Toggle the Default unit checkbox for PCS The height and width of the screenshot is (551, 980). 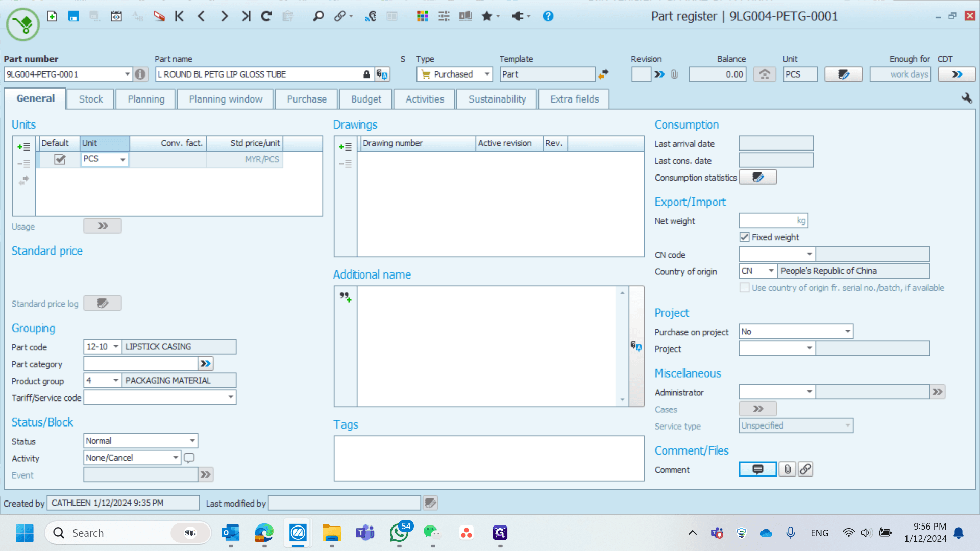coord(60,159)
